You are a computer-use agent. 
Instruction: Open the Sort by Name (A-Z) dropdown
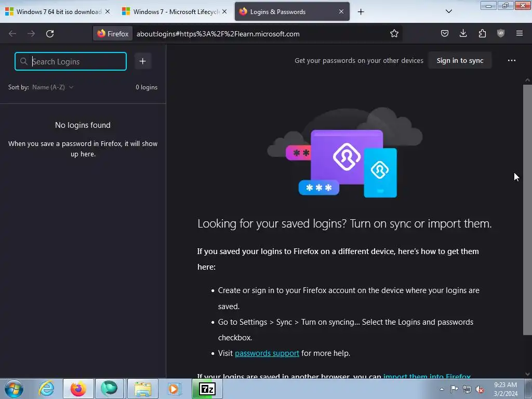coord(52,87)
